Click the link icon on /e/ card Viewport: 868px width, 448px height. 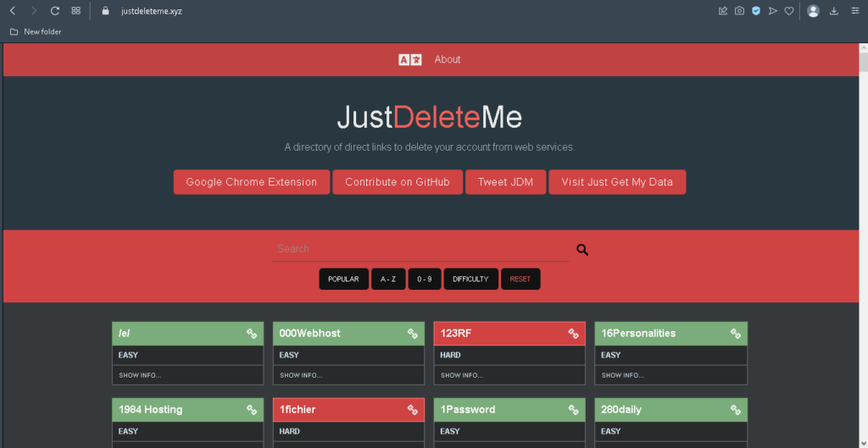252,334
